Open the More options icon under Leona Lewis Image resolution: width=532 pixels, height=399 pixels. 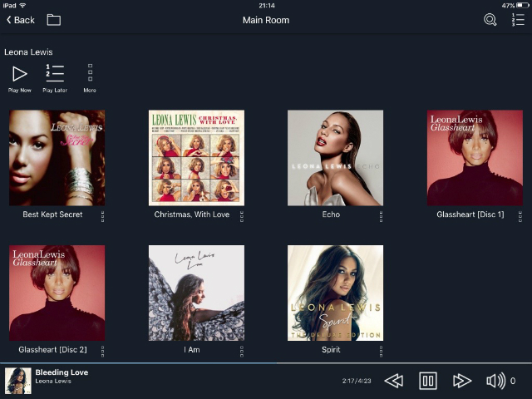(90, 72)
